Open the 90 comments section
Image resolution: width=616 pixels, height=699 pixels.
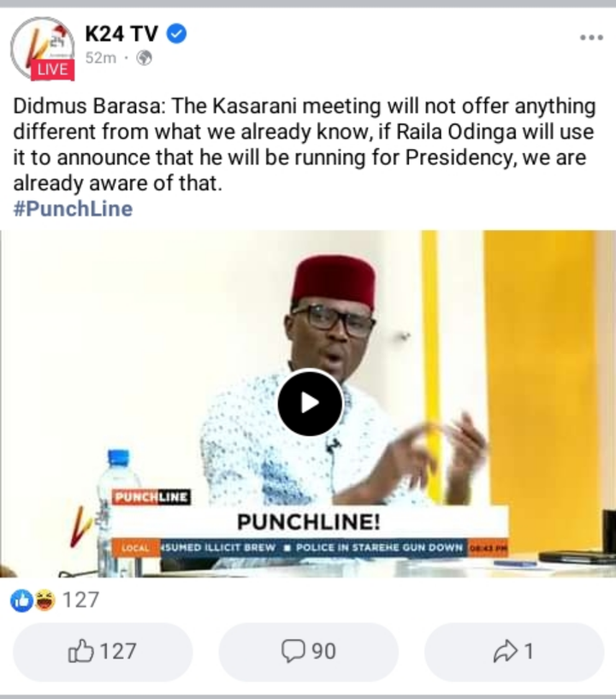(x=309, y=651)
